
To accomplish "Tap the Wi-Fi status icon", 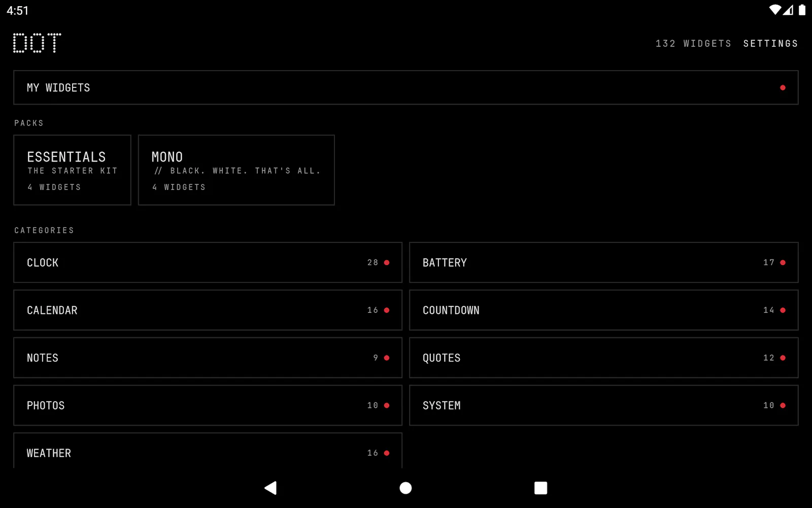I will point(775,10).
